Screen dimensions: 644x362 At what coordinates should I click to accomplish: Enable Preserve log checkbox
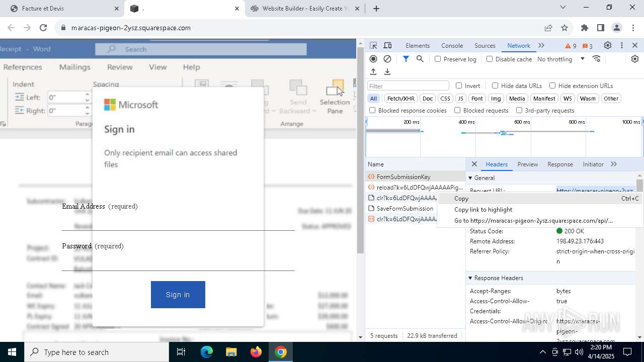(x=438, y=59)
